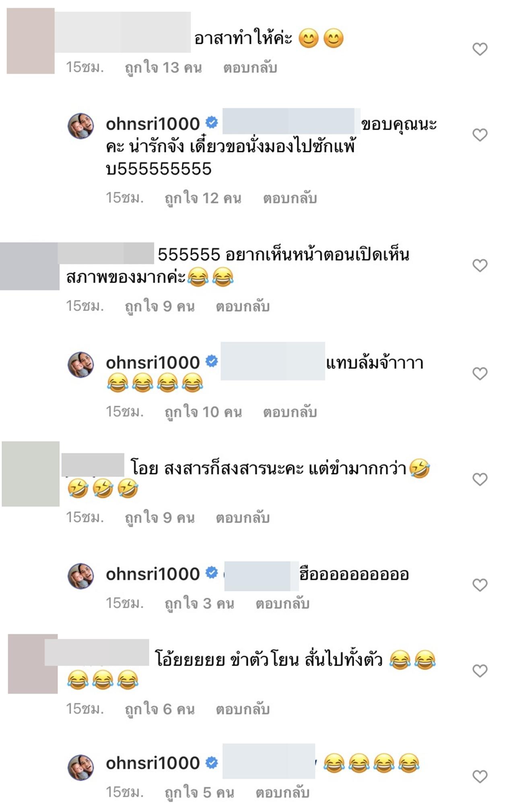
Task: Like the 'โอ้ยยยยย ขำตัวโยน' comment
Action: tap(480, 670)
